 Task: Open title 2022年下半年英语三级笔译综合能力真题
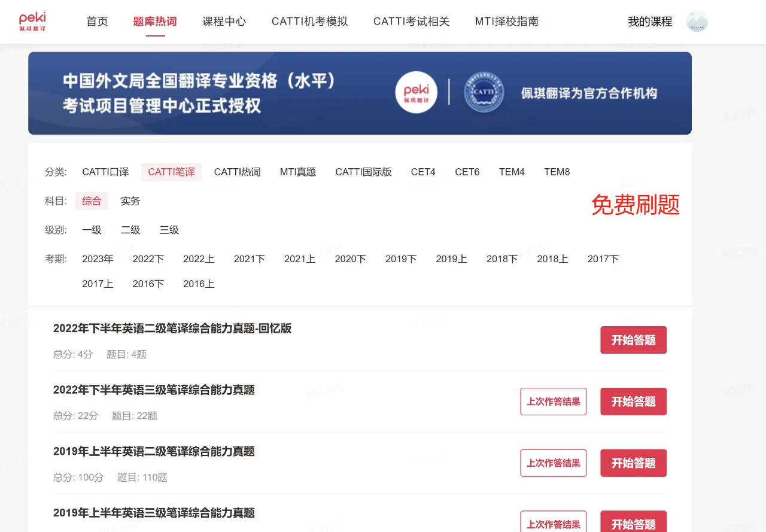click(154, 390)
